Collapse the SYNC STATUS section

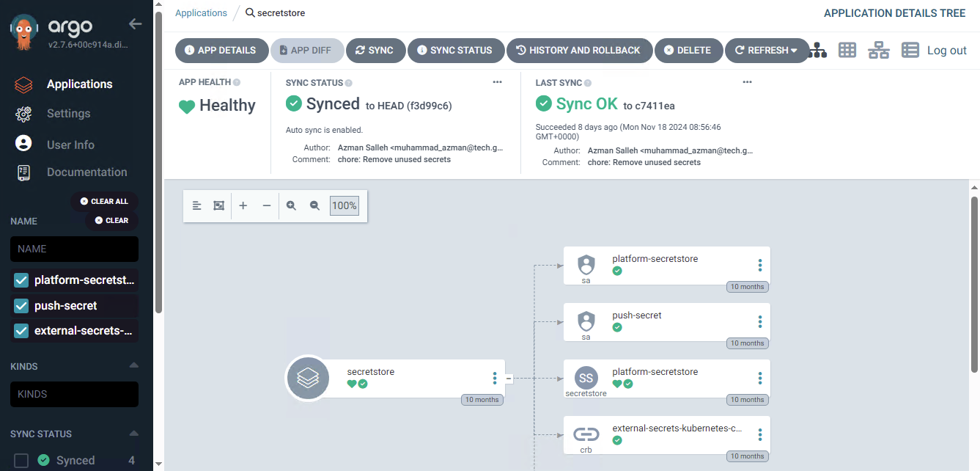[x=133, y=433]
